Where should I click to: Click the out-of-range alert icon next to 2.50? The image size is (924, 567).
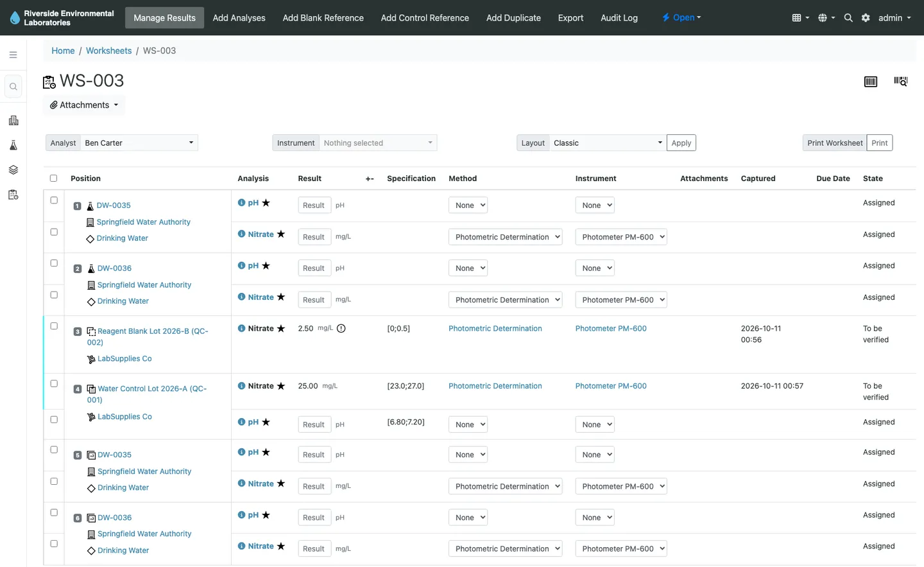click(x=341, y=329)
